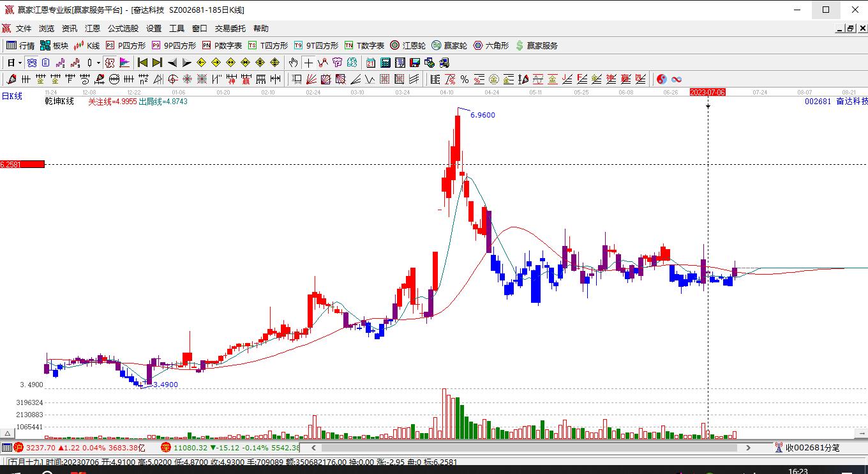Switch to K线 chart view

pyautogui.click(x=87, y=45)
